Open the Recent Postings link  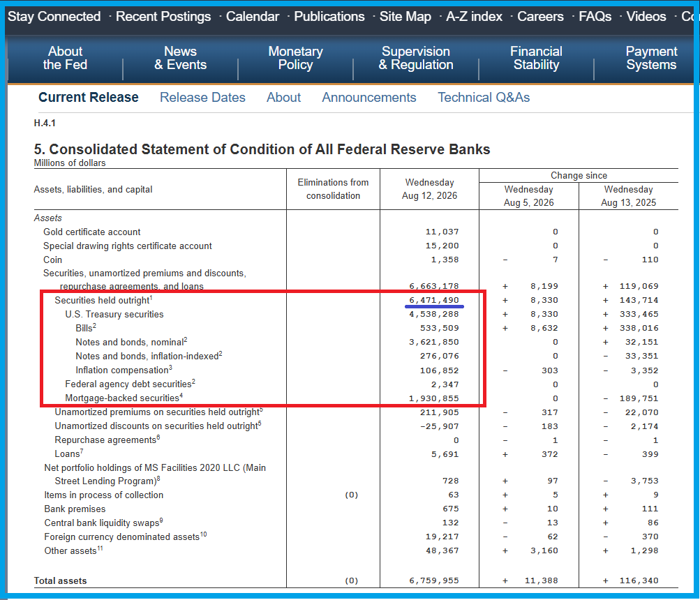[163, 17]
